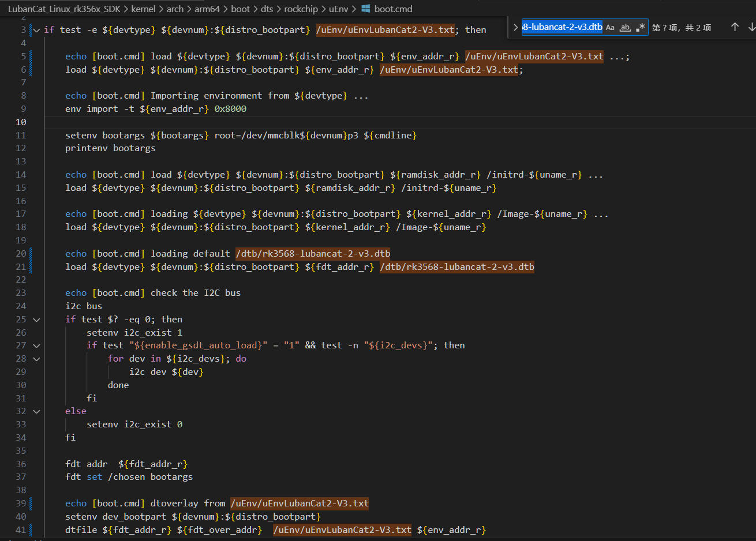Expand the replace field in find widget
The height and width of the screenshot is (541, 756).
tap(515, 27)
